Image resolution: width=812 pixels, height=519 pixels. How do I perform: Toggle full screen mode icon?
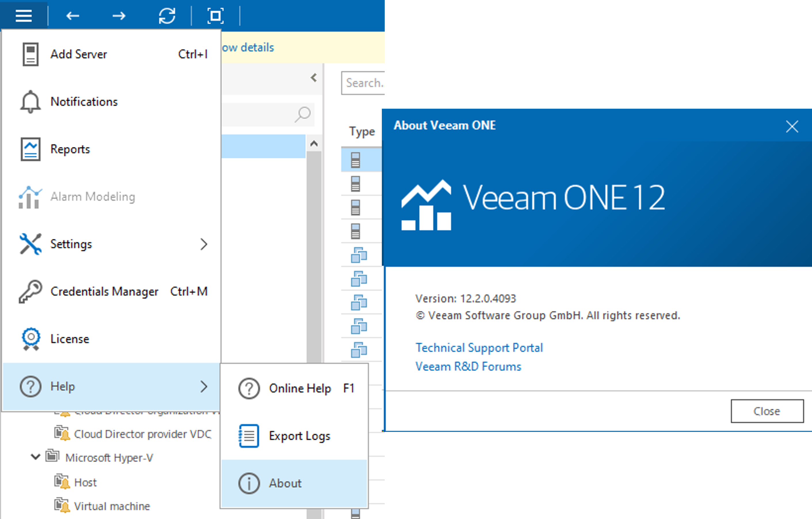pyautogui.click(x=215, y=16)
